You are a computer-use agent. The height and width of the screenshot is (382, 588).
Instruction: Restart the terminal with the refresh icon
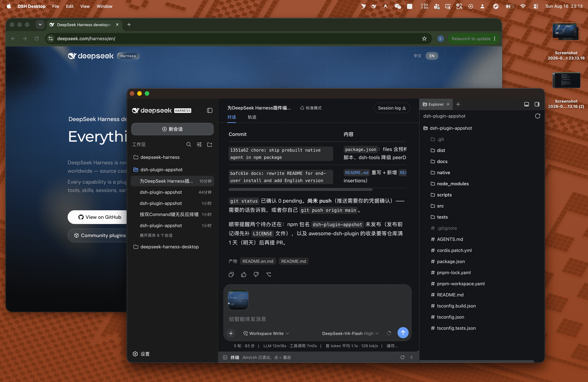pos(402,357)
